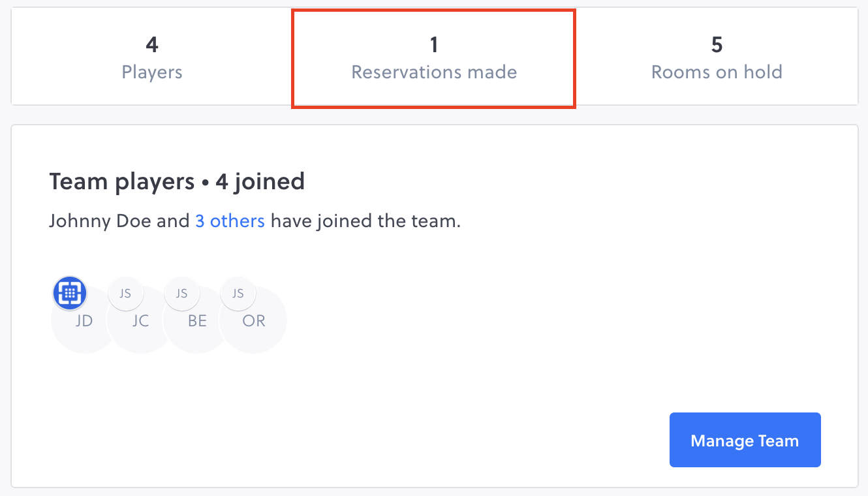Select the Reservations made label
Screen dimensions: 868x496
pos(434,72)
